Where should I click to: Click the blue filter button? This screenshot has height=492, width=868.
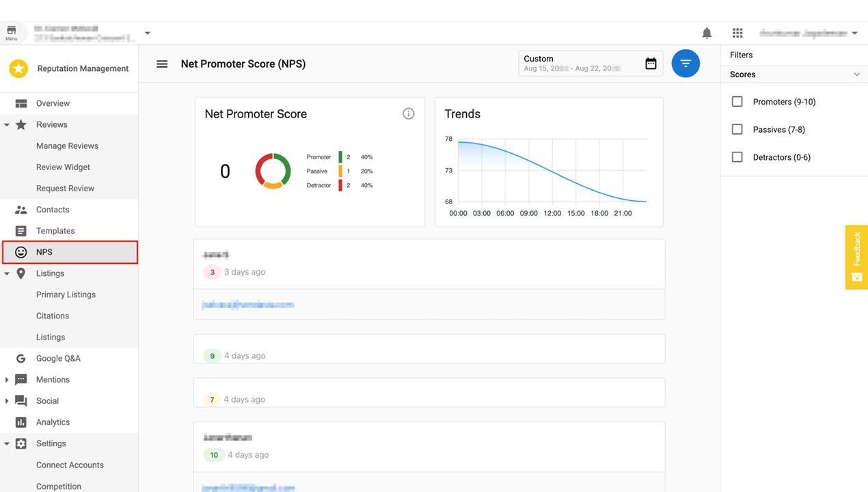click(x=686, y=64)
